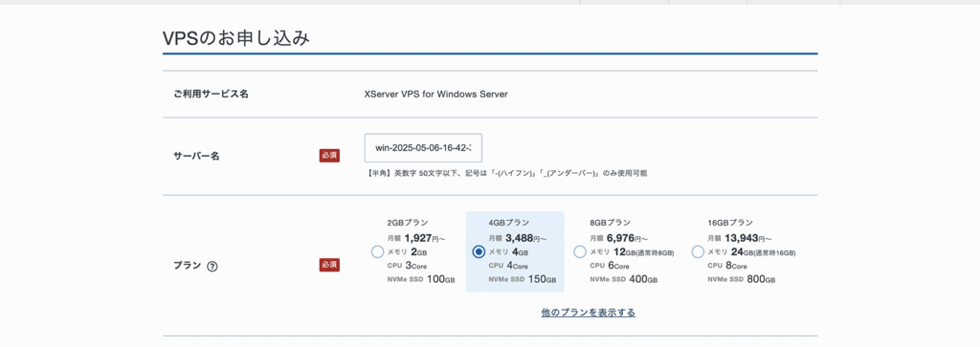980x347 pixels.
Task: Click the NVMe SSD 400GB text
Action: click(624, 279)
